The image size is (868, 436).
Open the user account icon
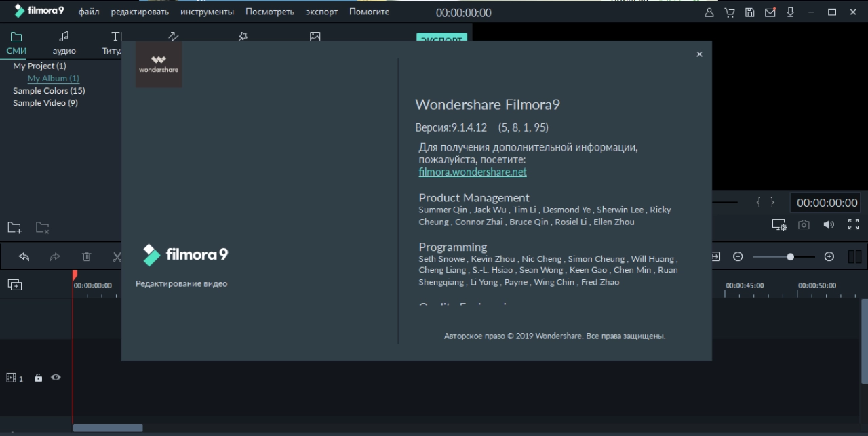click(709, 12)
